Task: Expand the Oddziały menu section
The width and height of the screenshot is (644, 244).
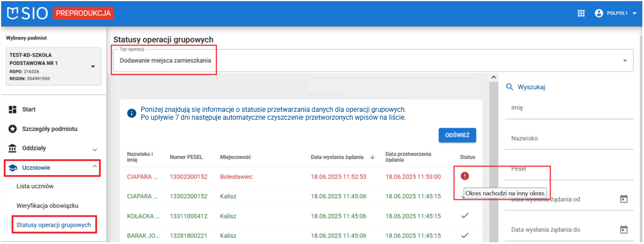Action: click(x=94, y=149)
